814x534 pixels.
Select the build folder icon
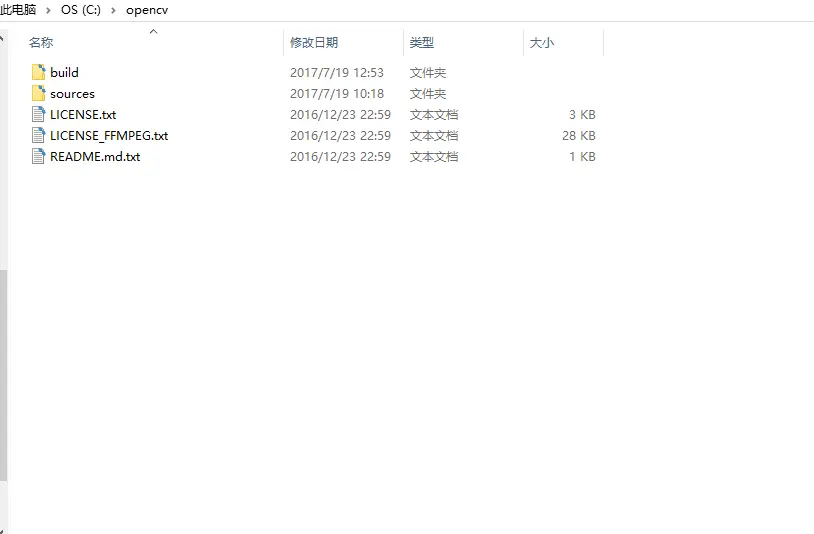click(x=38, y=72)
